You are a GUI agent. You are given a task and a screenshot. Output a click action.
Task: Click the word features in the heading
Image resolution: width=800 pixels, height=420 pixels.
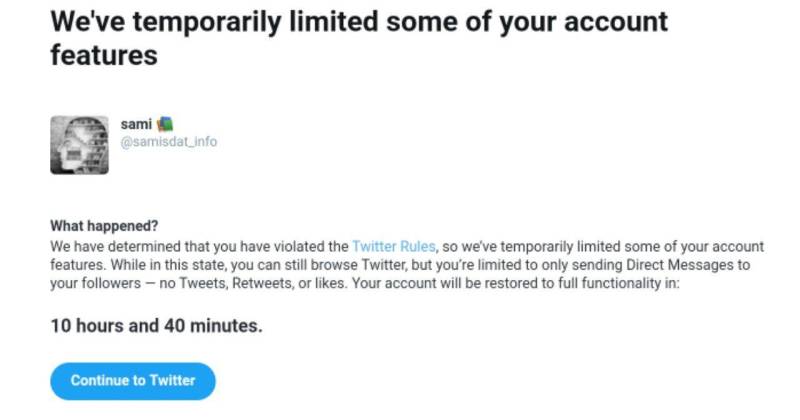[x=104, y=55]
